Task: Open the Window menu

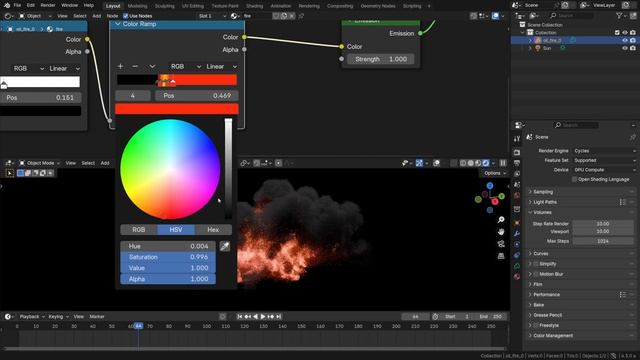Action: [x=69, y=6]
